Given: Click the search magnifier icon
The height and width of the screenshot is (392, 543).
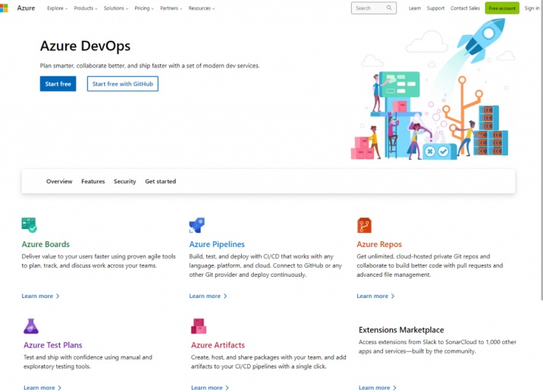Looking at the screenshot, I should (390, 8).
